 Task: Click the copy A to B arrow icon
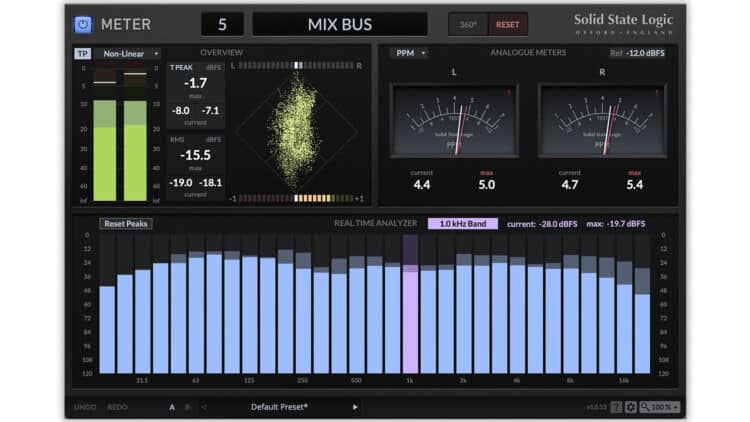(x=204, y=407)
